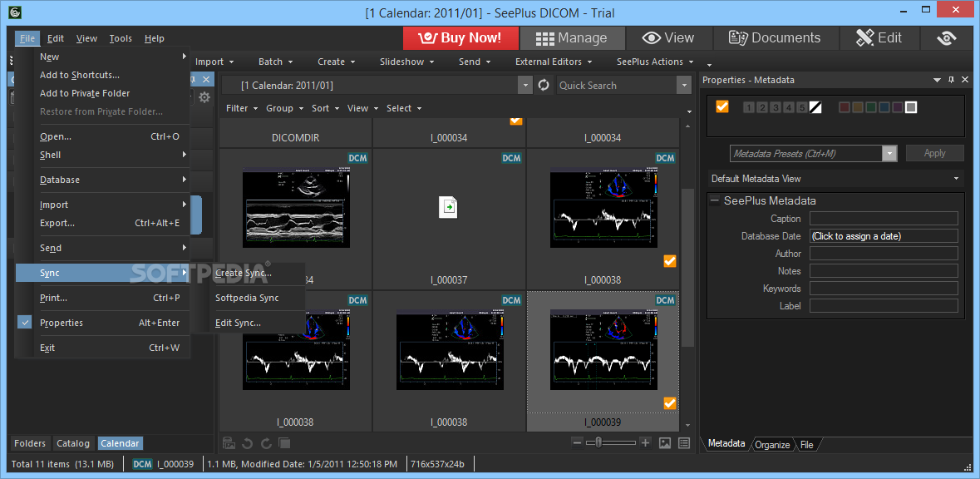Pick the red color label swatch
980x479 pixels.
(x=845, y=107)
